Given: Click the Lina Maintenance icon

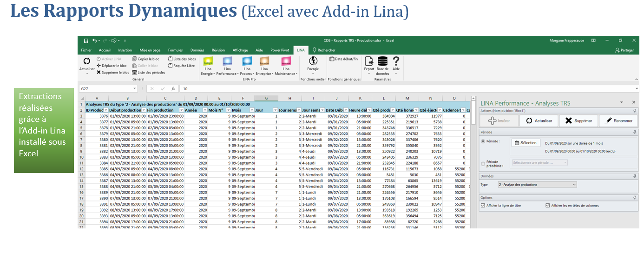Looking at the screenshot, I should (286, 61).
